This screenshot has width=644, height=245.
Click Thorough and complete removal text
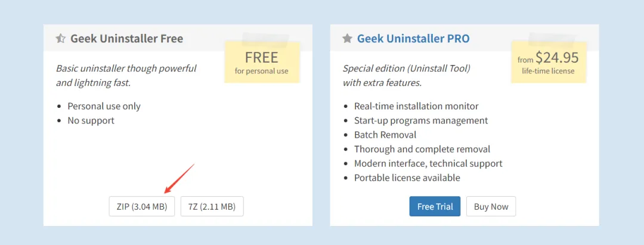coord(422,150)
